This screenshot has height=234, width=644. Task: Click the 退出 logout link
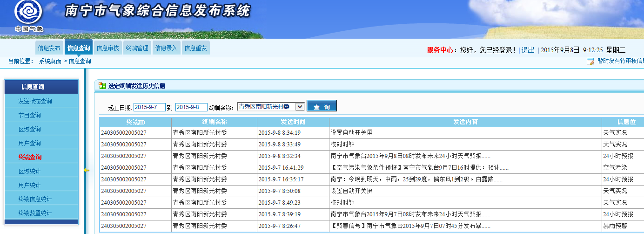tap(528, 50)
